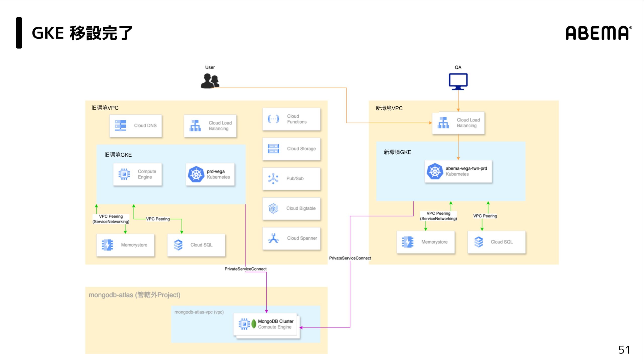Click the Cloud Spanner icon
644x362 pixels.
point(273,238)
